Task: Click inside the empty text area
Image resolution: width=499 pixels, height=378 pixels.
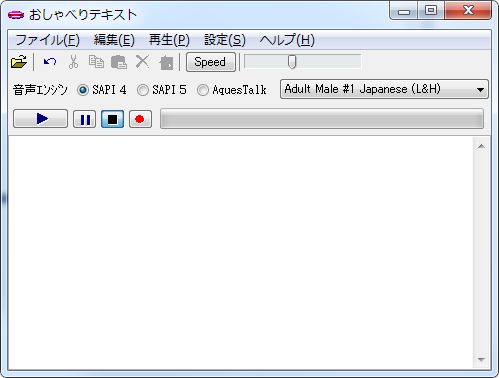Action: pyautogui.click(x=240, y=252)
